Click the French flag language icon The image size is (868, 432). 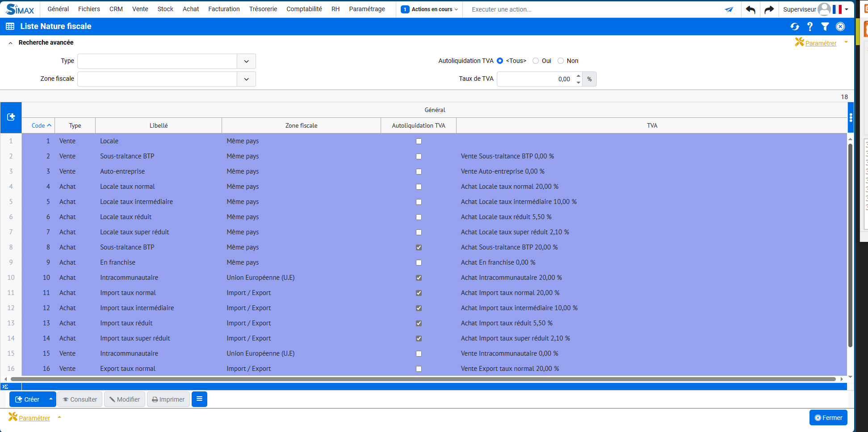pyautogui.click(x=837, y=9)
